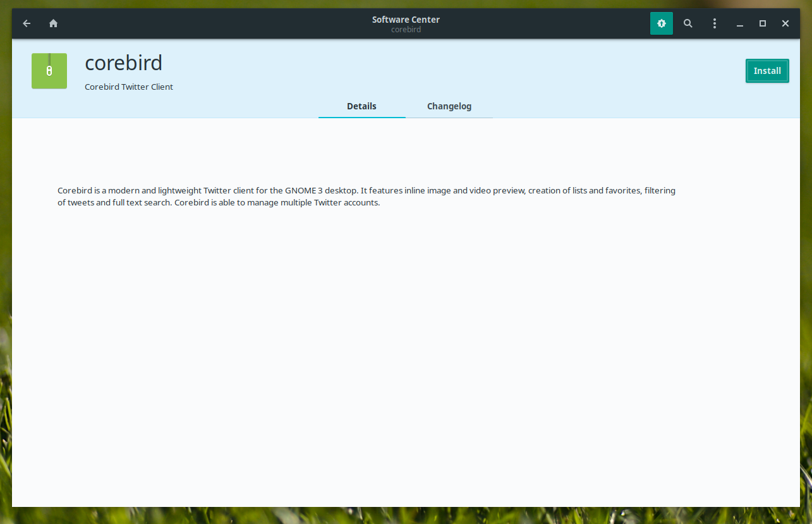The width and height of the screenshot is (812, 524).
Task: Toggle the green updates button in header
Action: pyautogui.click(x=662, y=23)
